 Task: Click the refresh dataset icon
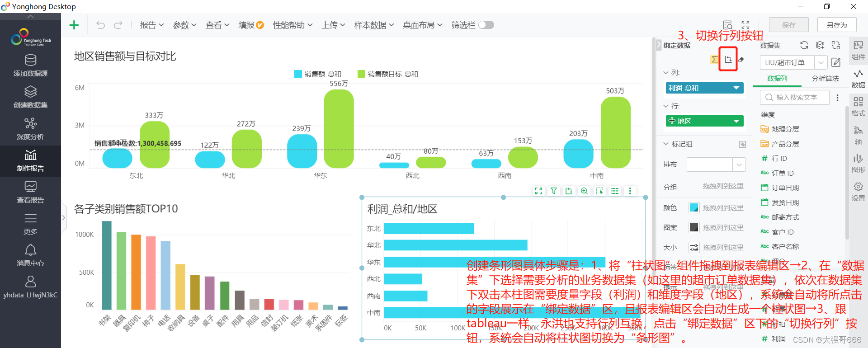coord(804,45)
